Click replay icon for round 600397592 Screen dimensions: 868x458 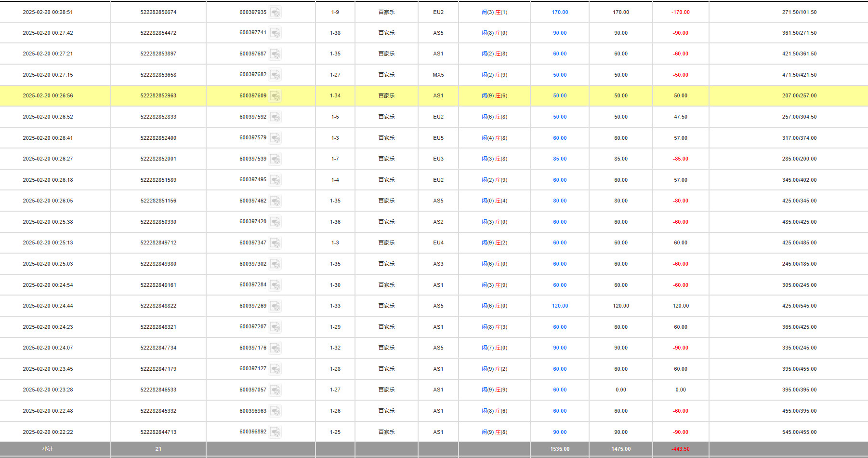[x=275, y=117]
